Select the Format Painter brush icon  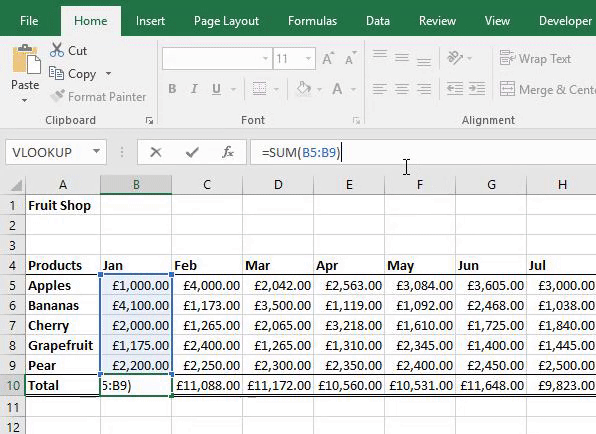click(x=57, y=96)
